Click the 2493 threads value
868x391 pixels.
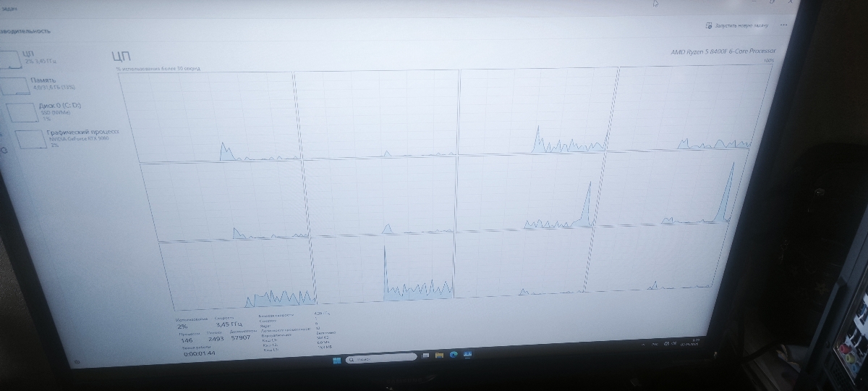[216, 339]
